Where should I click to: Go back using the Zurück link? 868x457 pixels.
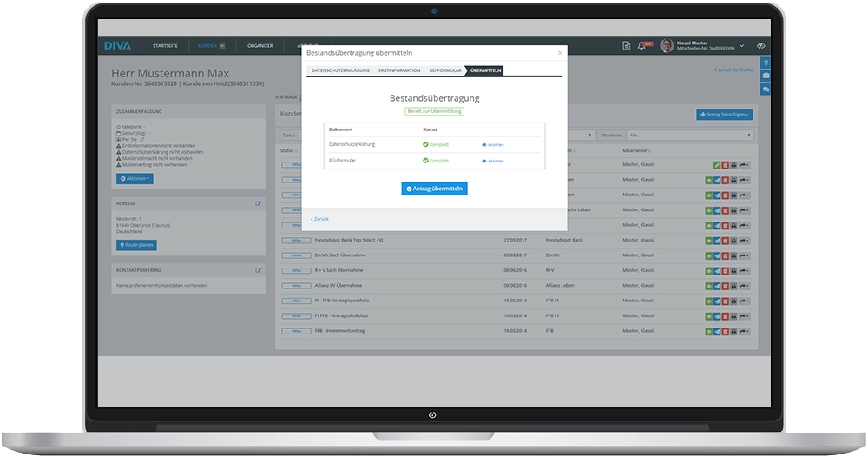[x=319, y=219]
